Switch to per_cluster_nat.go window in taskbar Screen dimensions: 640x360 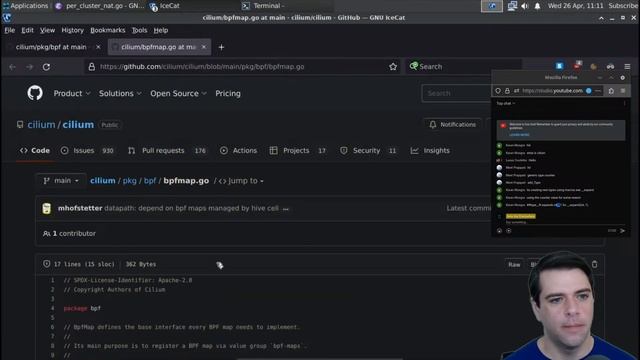100,6
